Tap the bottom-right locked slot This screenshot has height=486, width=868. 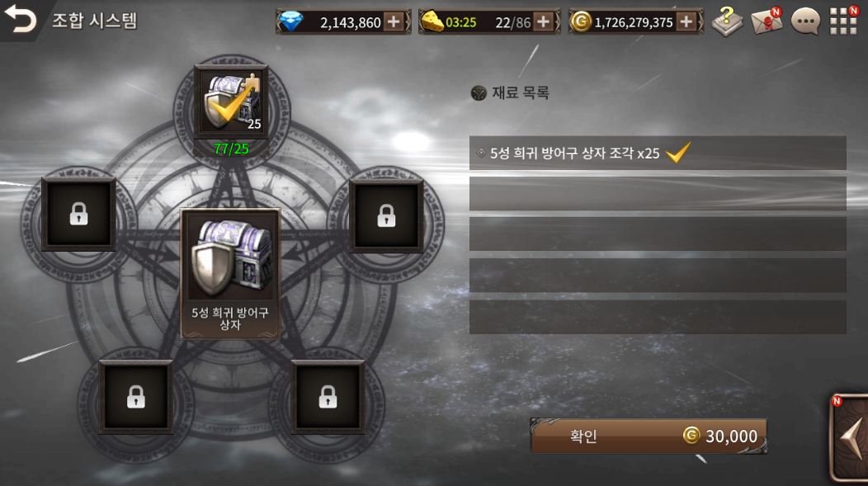pos(328,397)
